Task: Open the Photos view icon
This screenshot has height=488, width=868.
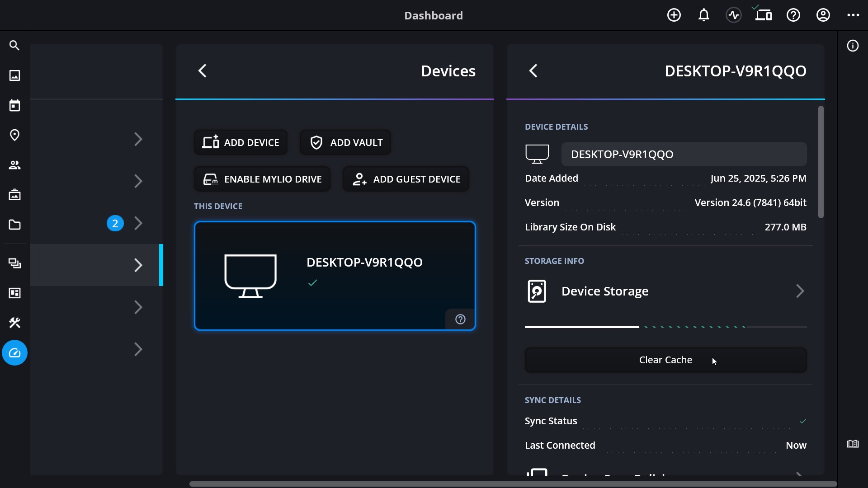Action: pos(14,75)
